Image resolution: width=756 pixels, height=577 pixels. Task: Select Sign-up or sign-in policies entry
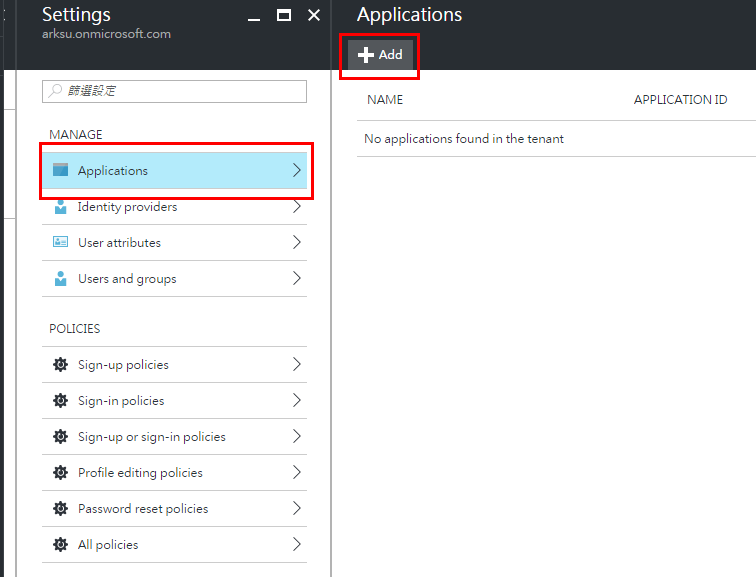click(x=152, y=437)
